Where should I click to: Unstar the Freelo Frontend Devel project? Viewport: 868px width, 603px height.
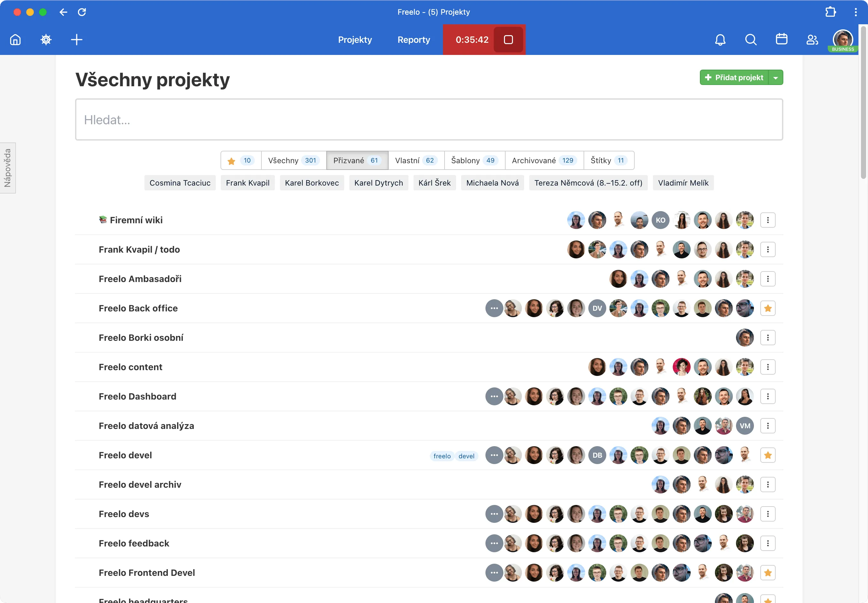pyautogui.click(x=768, y=573)
